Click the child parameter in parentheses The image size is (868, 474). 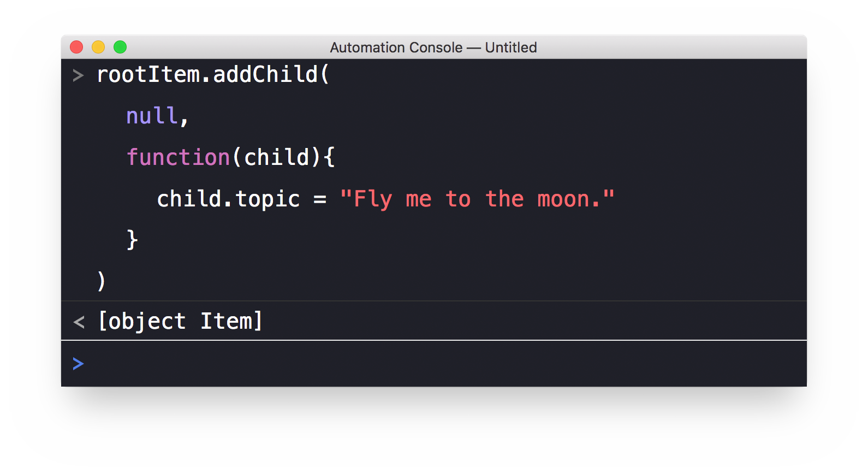coord(277,157)
